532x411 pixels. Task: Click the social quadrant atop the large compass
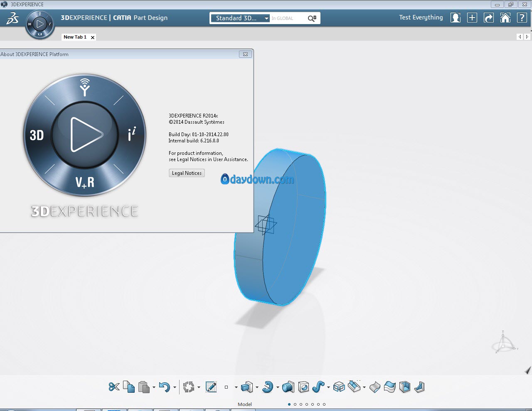point(85,87)
